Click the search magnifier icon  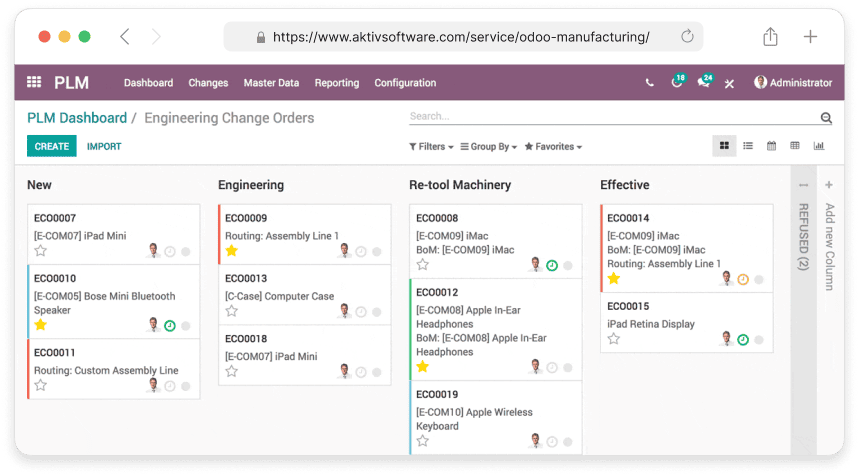point(826,118)
